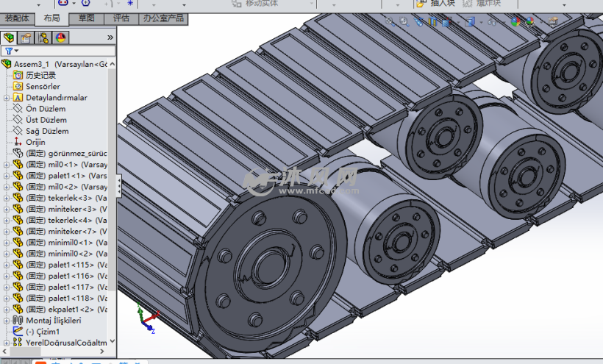Screen dimensions: 603x364
Task: Expand the Montaj İlişkileri mates folder
Action: click(7, 320)
